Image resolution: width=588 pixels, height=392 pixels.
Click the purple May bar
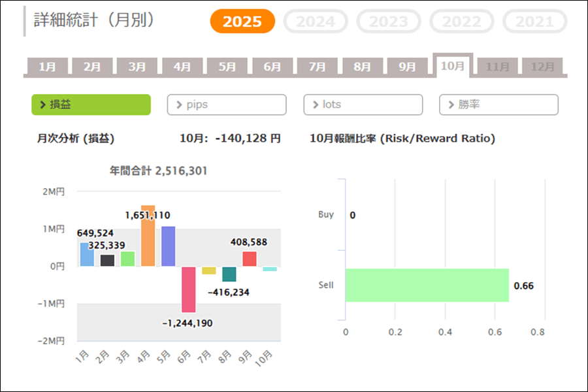tap(168, 246)
